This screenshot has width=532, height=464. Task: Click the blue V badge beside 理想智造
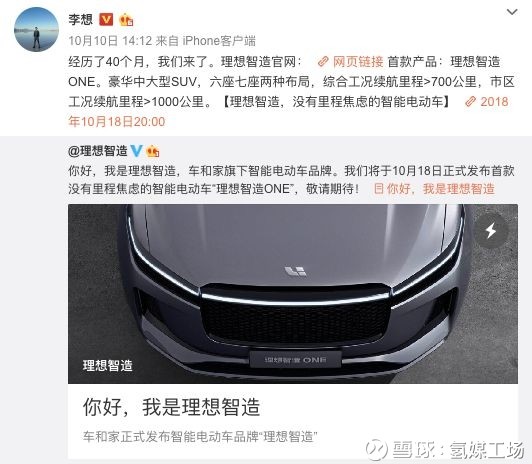tap(136, 151)
